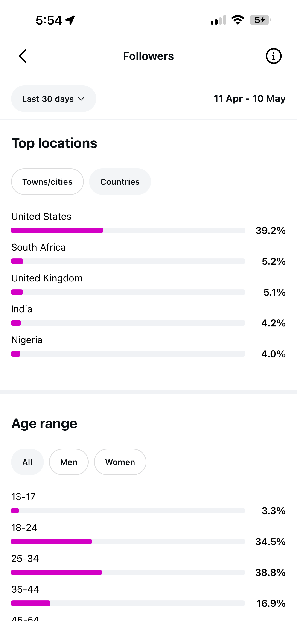Tap the battery charging indicator
Image resolution: width=297 pixels, height=644 pixels.
tap(260, 20)
